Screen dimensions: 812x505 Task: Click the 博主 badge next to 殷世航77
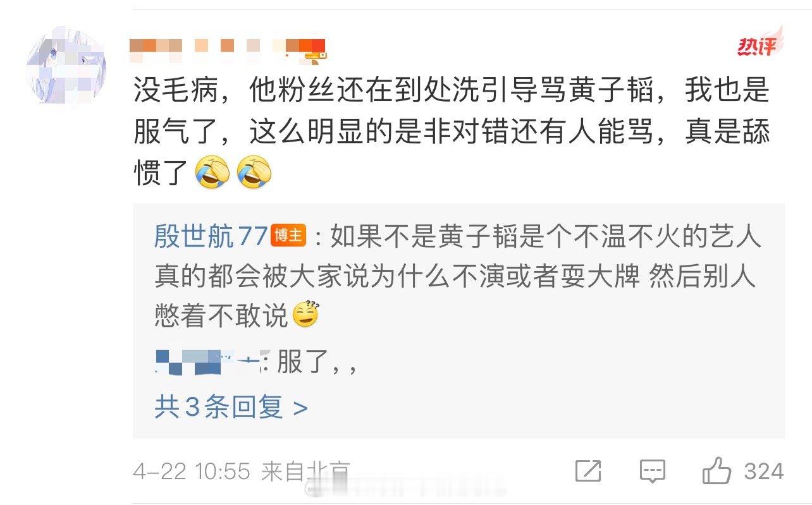tap(288, 236)
